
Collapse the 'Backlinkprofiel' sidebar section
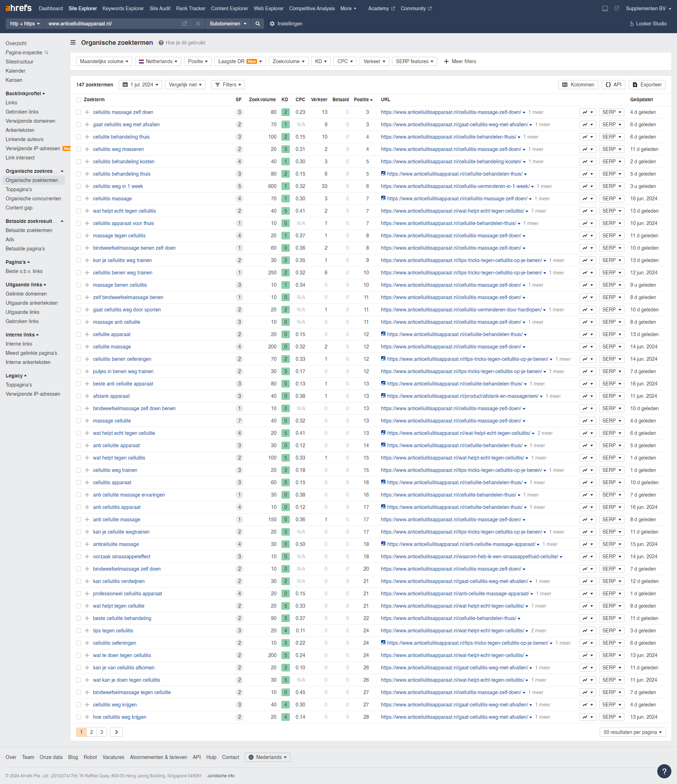25,93
